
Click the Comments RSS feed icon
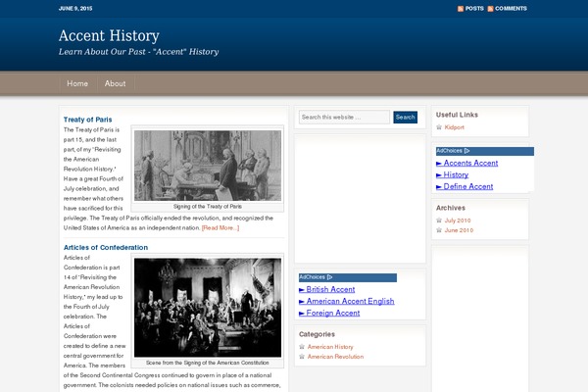[x=491, y=9]
